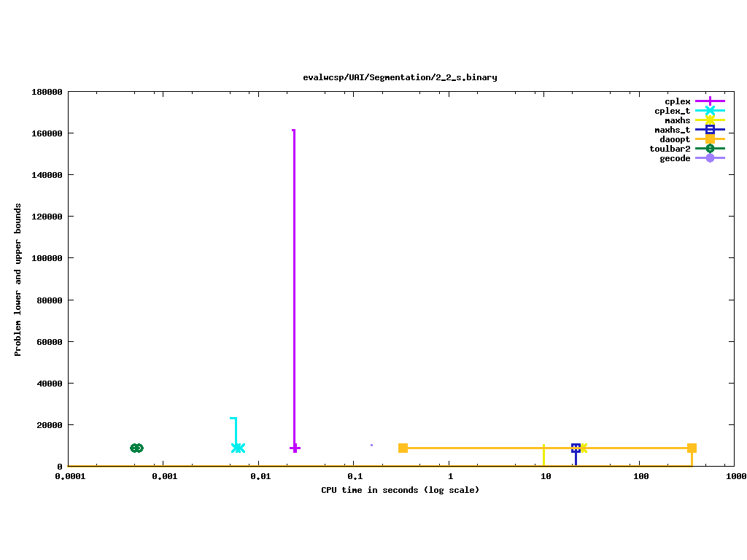
Task: Select the cplex_t legend label
Action: click(x=672, y=111)
